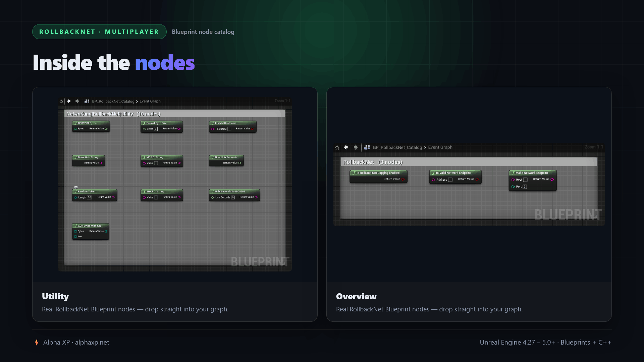644x362 pixels.
Task: Click the Host field on the Make Network Endpoint node
Action: tap(525, 180)
